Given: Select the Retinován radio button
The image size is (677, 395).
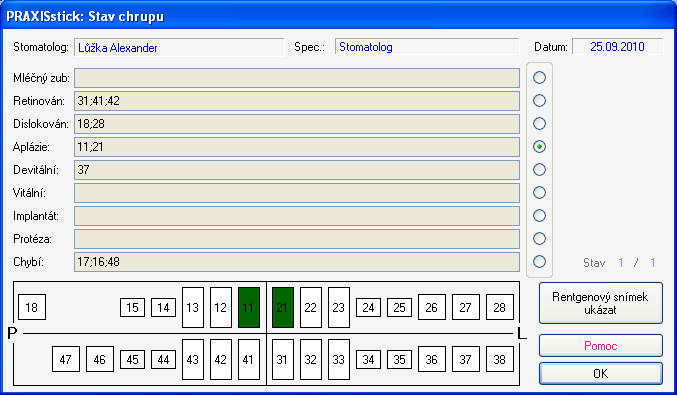Looking at the screenshot, I should click(539, 101).
